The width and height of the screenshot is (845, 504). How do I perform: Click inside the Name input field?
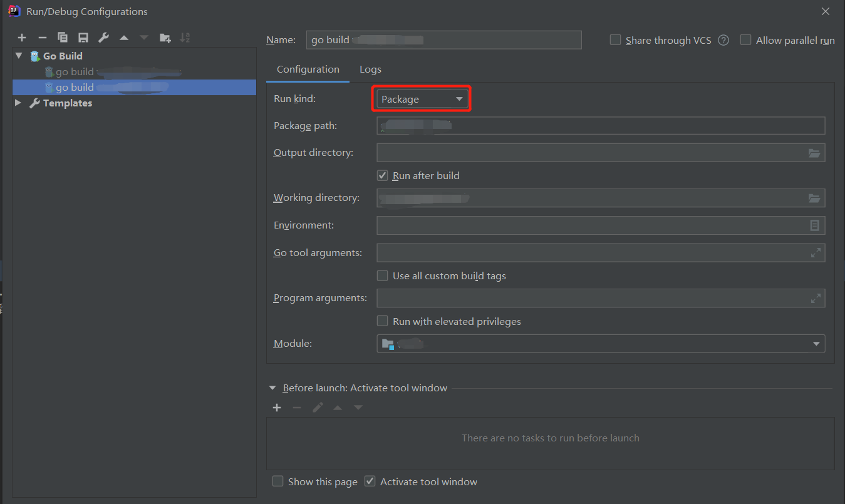click(x=444, y=39)
